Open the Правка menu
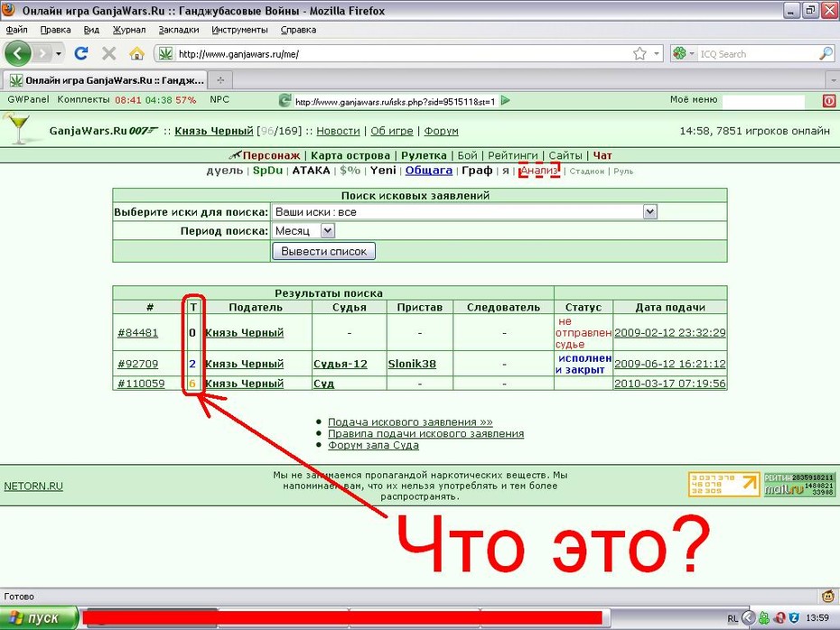This screenshot has width=840, height=630. point(55,30)
